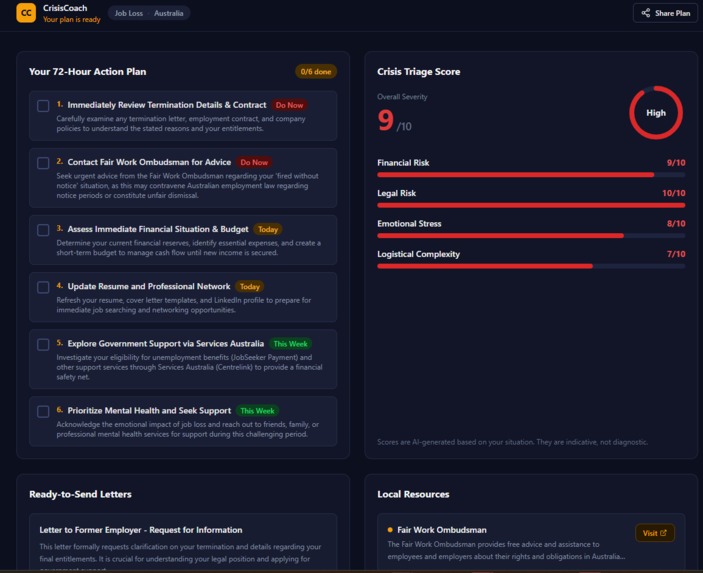Click the CrisisCoach title text

tap(65, 8)
